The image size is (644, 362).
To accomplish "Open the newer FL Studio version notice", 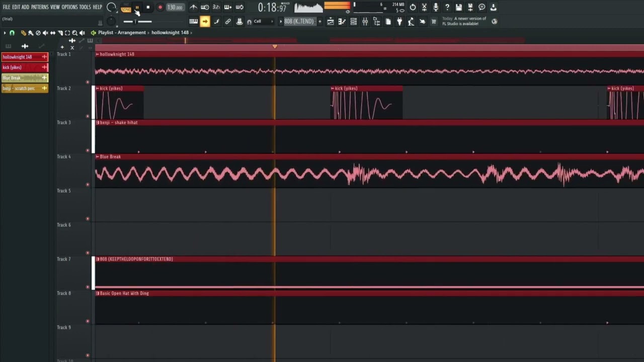I will 464,21.
